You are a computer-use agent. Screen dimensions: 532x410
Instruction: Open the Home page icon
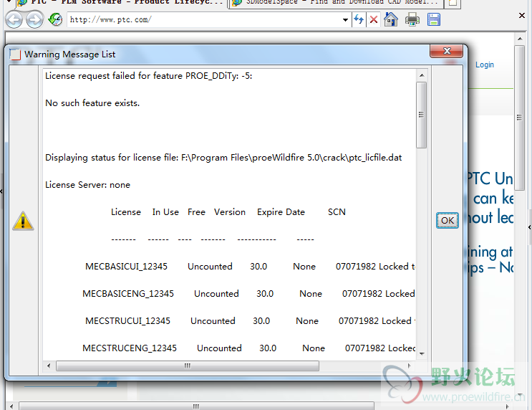coord(391,19)
